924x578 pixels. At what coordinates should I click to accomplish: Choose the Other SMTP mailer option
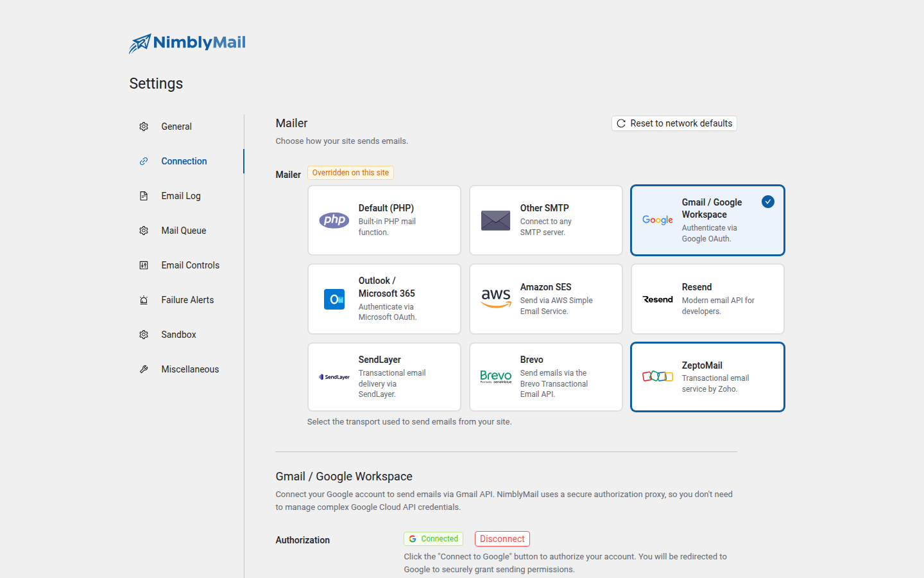[546, 220]
